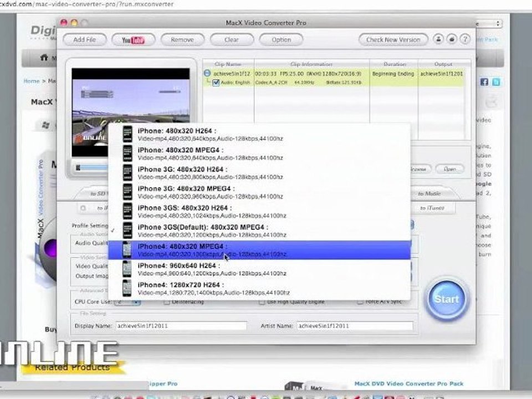Click the Output column header

click(443, 64)
